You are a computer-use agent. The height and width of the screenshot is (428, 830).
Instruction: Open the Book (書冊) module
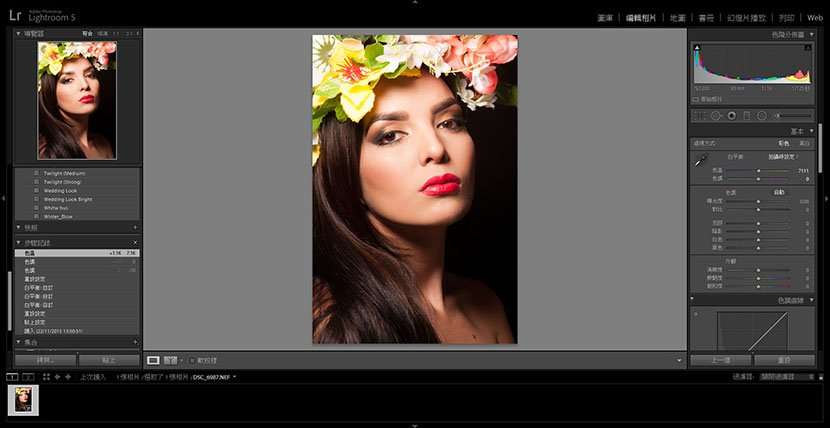tap(706, 18)
